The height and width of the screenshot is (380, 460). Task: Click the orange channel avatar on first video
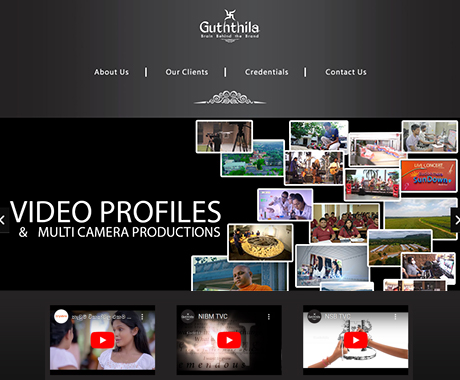point(61,317)
